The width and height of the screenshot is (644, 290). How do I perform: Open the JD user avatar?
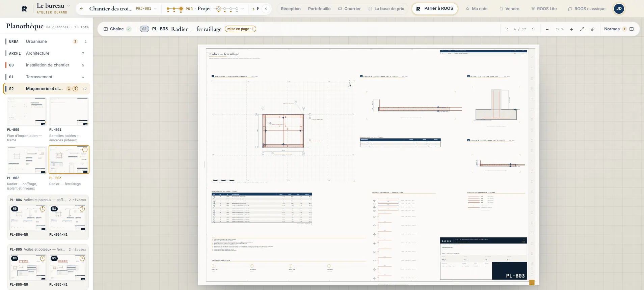point(619,9)
